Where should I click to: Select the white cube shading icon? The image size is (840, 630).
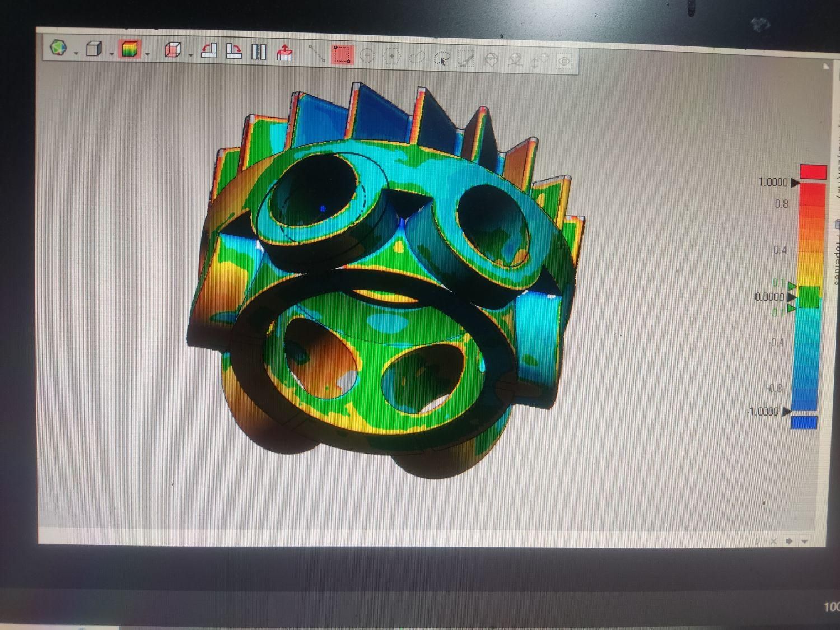tap(94, 49)
